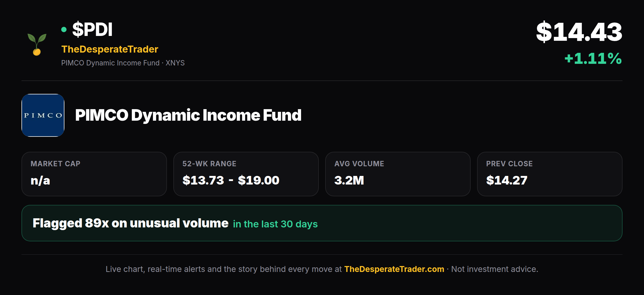Click the large PIMCO Dynamic Income Fund heading
The width and height of the screenshot is (644, 295).
coord(188,115)
